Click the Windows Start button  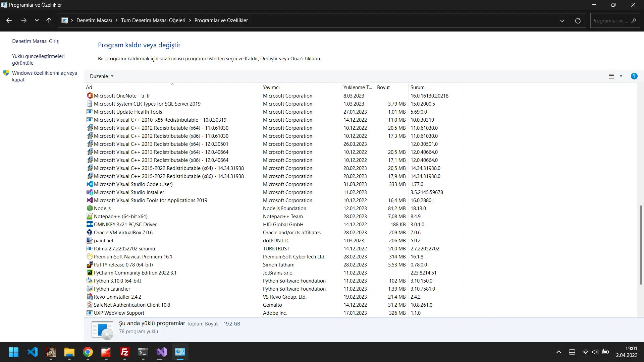(13, 352)
